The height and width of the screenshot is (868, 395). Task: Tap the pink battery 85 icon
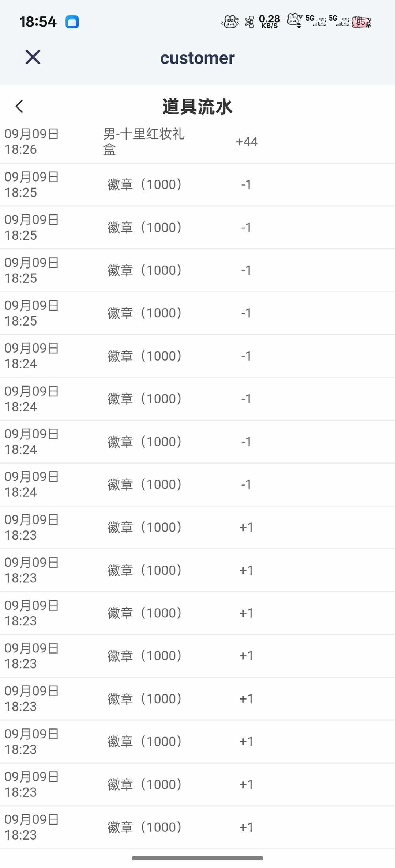pyautogui.click(x=361, y=22)
